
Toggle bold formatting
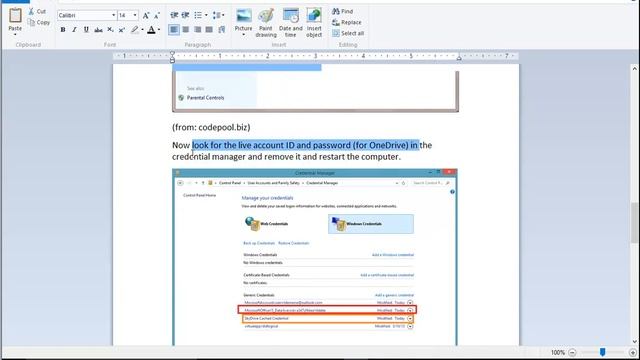click(x=63, y=30)
